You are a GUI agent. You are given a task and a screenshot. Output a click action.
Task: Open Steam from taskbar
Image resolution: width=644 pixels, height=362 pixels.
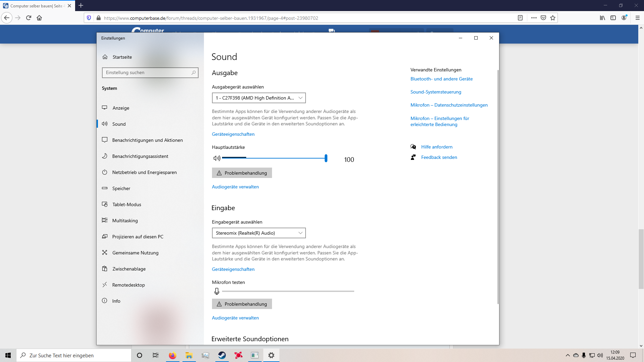[222, 355]
